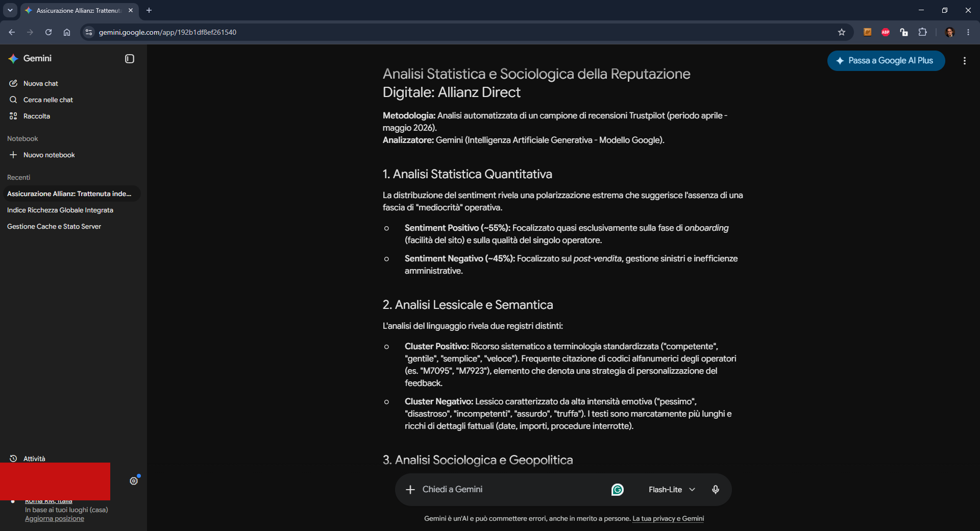Open La tua privacy e Gemini link
The image size is (980, 531).
[x=668, y=519]
